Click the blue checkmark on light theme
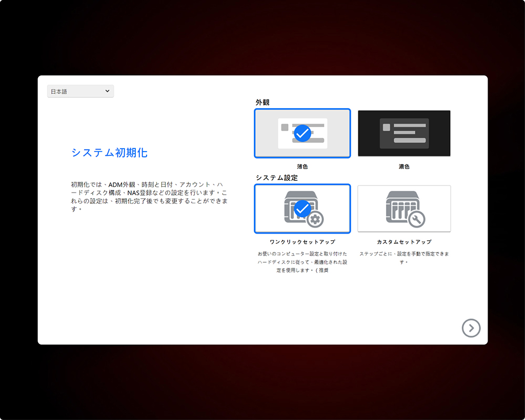The width and height of the screenshot is (525, 420). tap(302, 133)
